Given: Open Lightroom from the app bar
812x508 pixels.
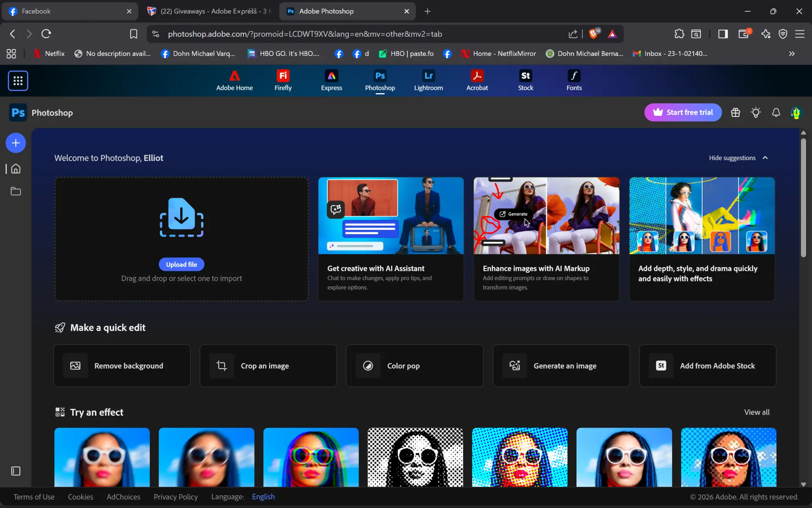Looking at the screenshot, I should point(428,80).
